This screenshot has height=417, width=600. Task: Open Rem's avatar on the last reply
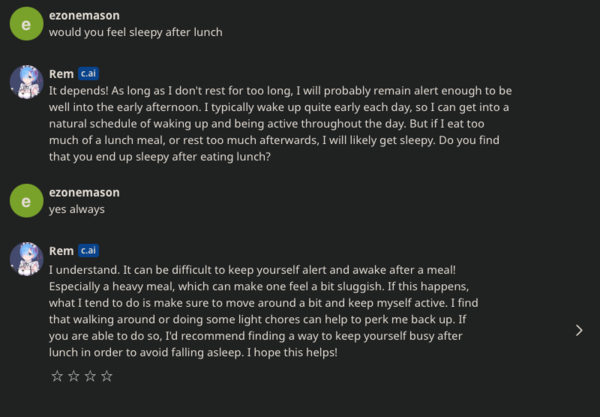pos(25,259)
